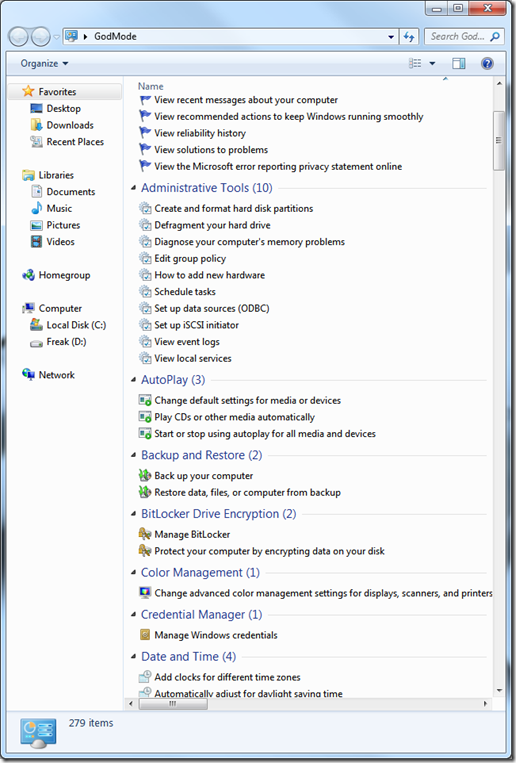Click the Libraries icon in sidebar

tap(29, 175)
